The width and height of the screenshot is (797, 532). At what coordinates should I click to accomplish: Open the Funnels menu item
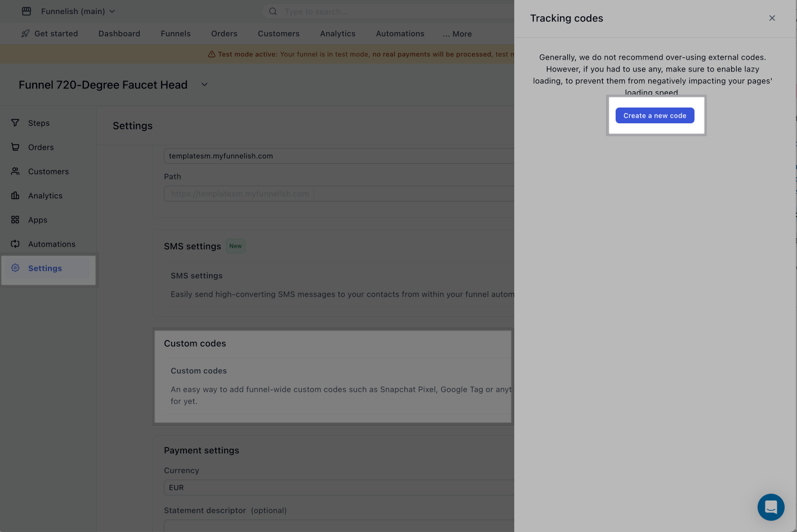pos(176,34)
